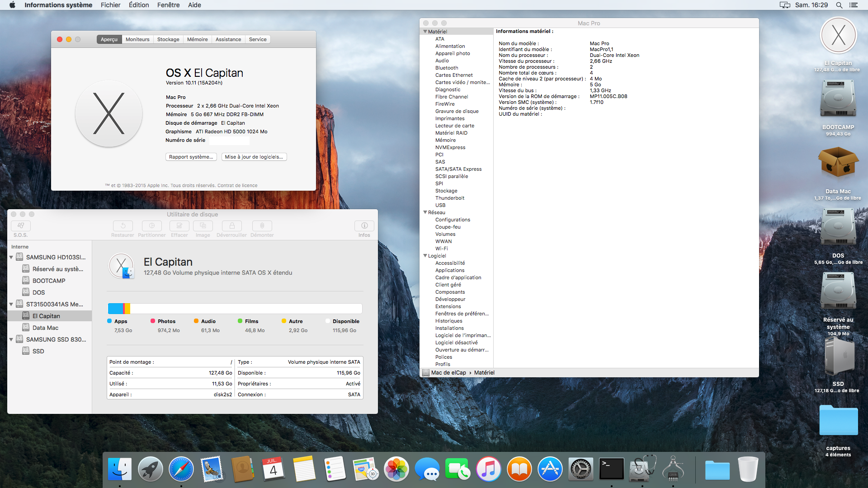Open Photos app in the Dock

tap(396, 469)
